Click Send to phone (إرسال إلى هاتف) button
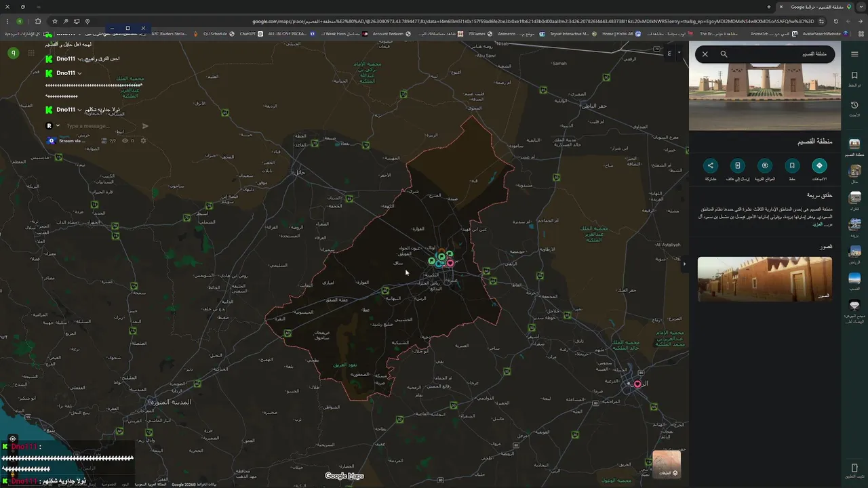 738,165
